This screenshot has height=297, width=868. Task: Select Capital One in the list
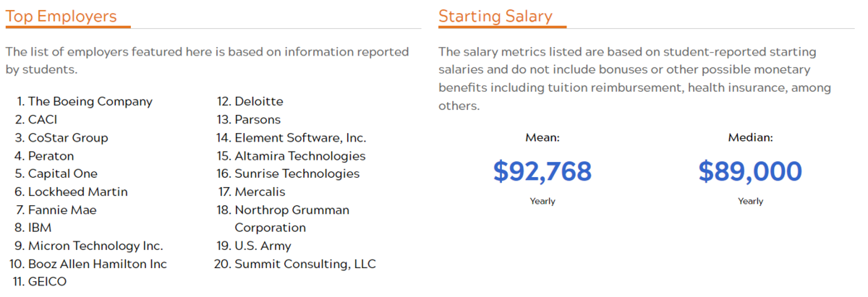pos(63,173)
